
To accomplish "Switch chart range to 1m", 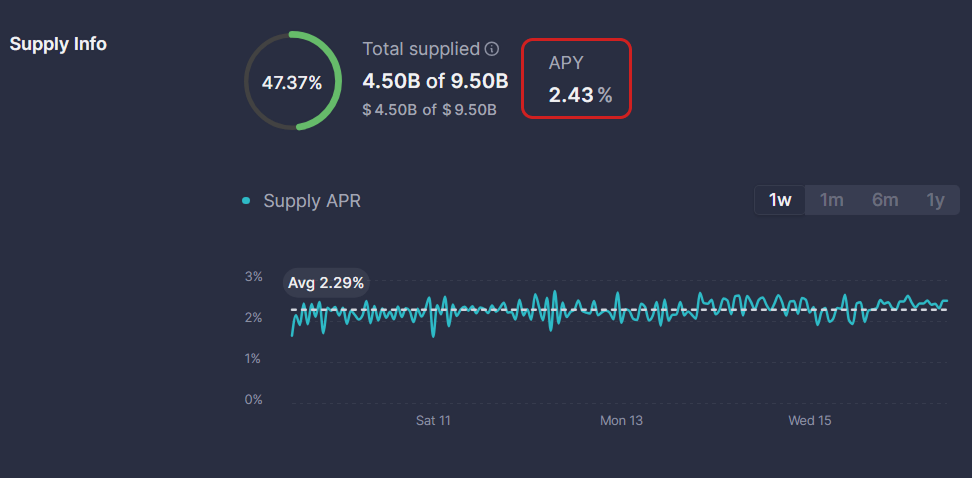I will pyautogui.click(x=831, y=200).
